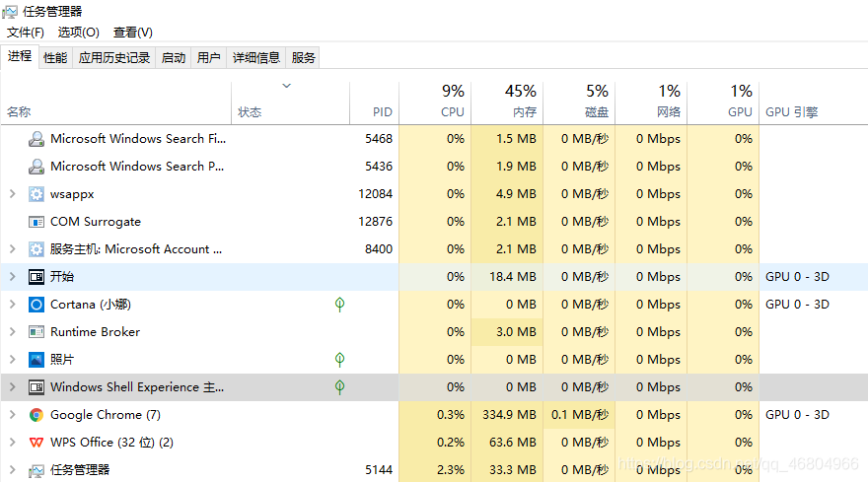
Task: Expand the Cortana (小娜) process group
Action: coord(12,305)
